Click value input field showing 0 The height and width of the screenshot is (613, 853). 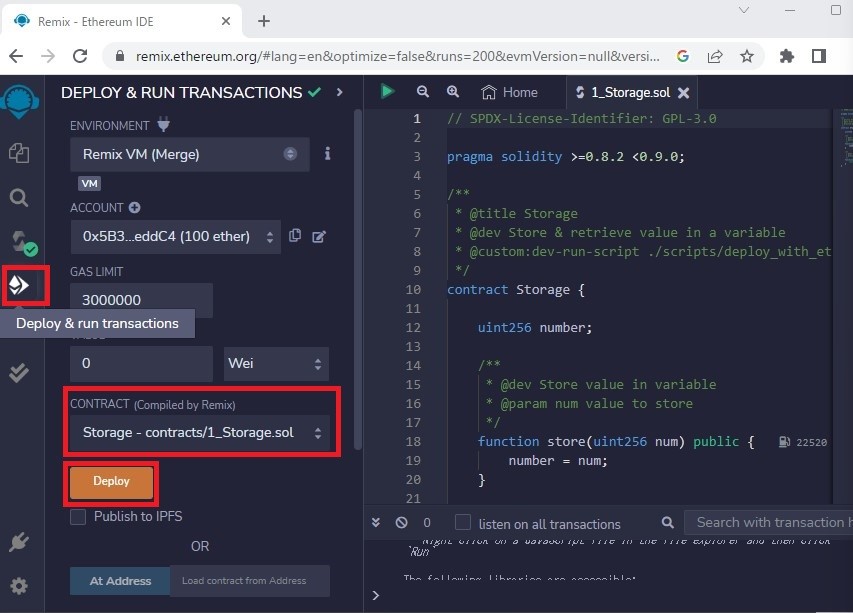pyautogui.click(x=141, y=363)
